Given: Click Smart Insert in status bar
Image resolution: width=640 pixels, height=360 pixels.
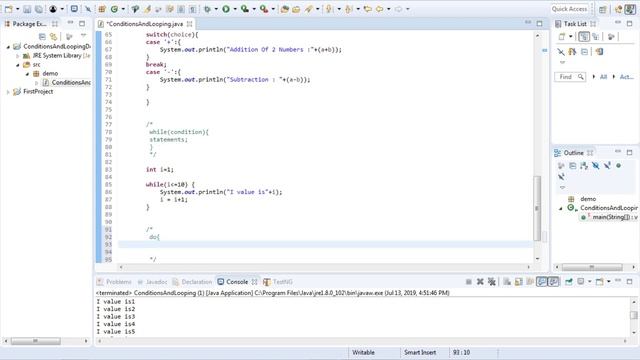Looking at the screenshot, I should (420, 352).
